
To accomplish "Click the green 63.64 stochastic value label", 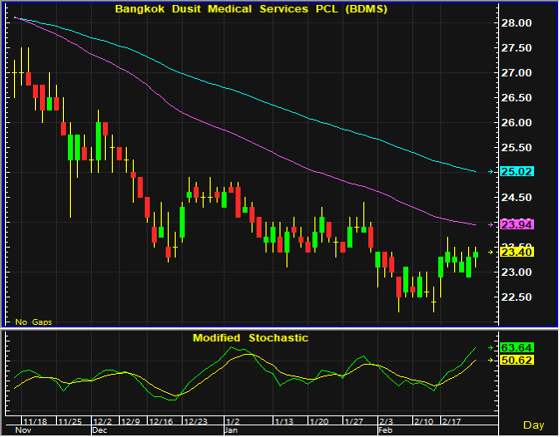I will click(x=516, y=347).
